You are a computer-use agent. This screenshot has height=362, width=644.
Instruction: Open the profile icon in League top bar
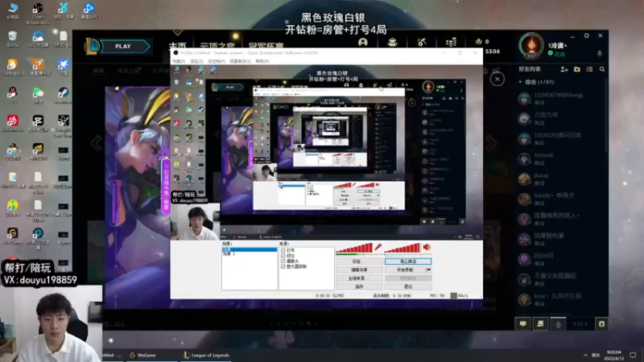(x=363, y=43)
